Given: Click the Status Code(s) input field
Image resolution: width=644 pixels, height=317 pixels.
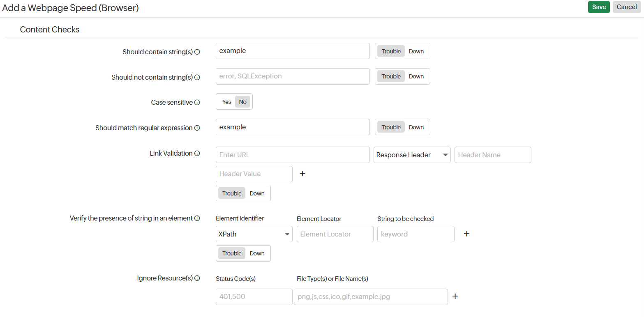Looking at the screenshot, I should point(254,296).
